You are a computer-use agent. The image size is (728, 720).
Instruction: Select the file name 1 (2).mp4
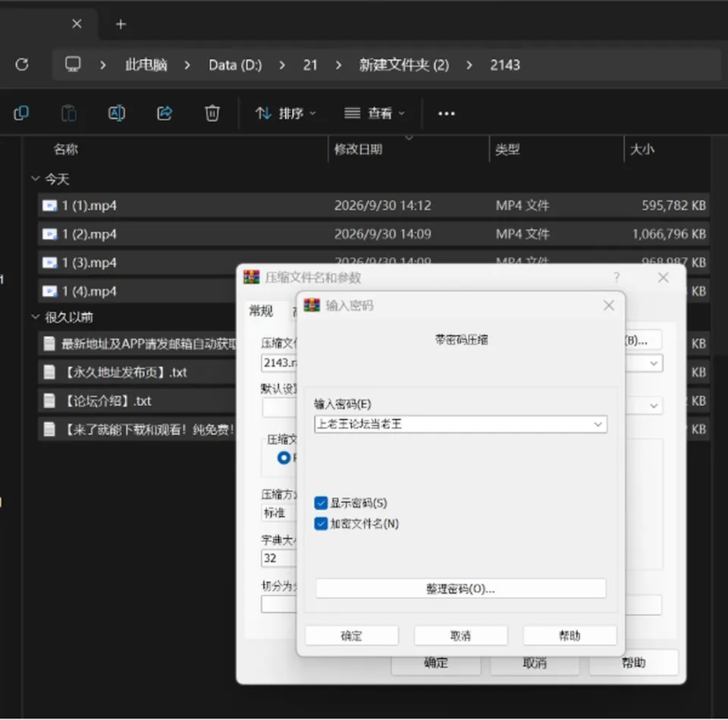point(89,234)
